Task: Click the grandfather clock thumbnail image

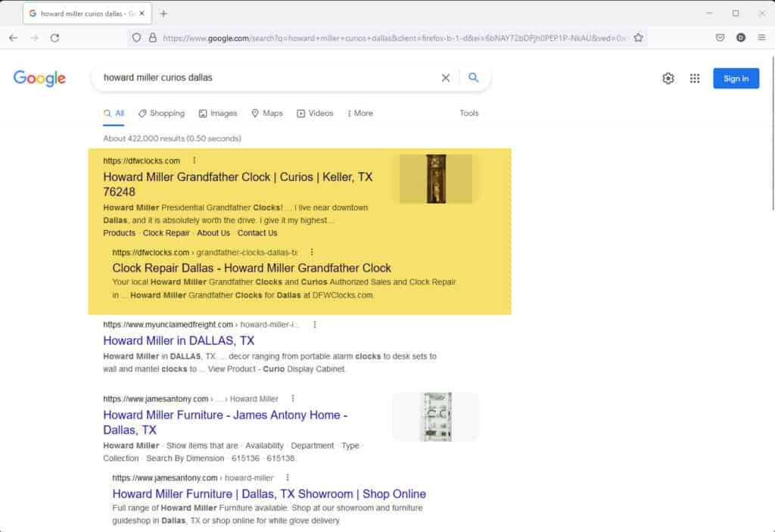Action: (436, 179)
